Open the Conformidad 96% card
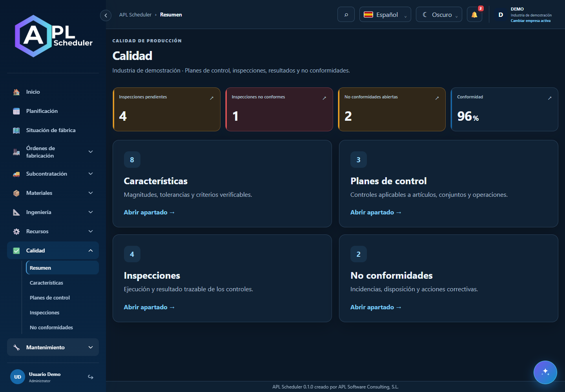The height and width of the screenshot is (392, 565). (505, 109)
